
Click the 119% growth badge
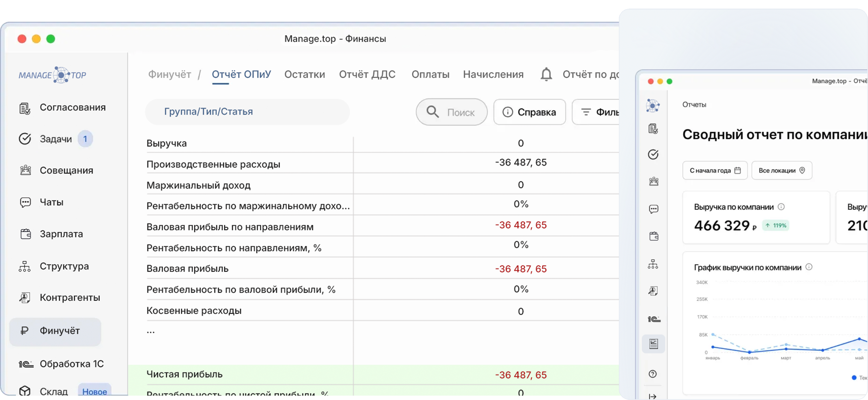click(775, 225)
